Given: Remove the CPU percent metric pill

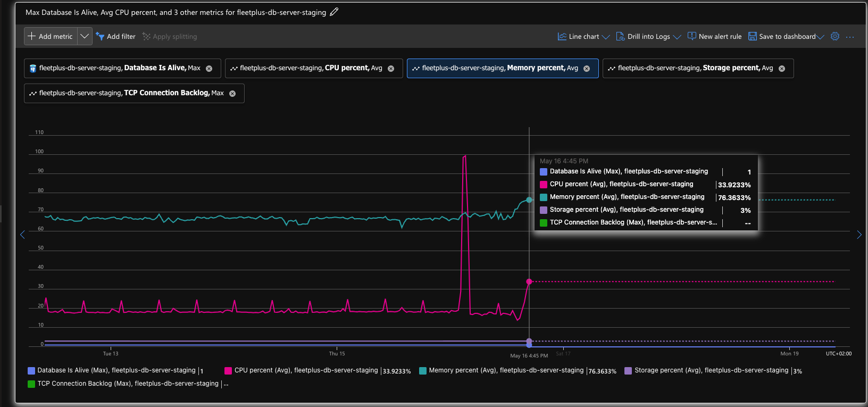Looking at the screenshot, I should [x=391, y=69].
